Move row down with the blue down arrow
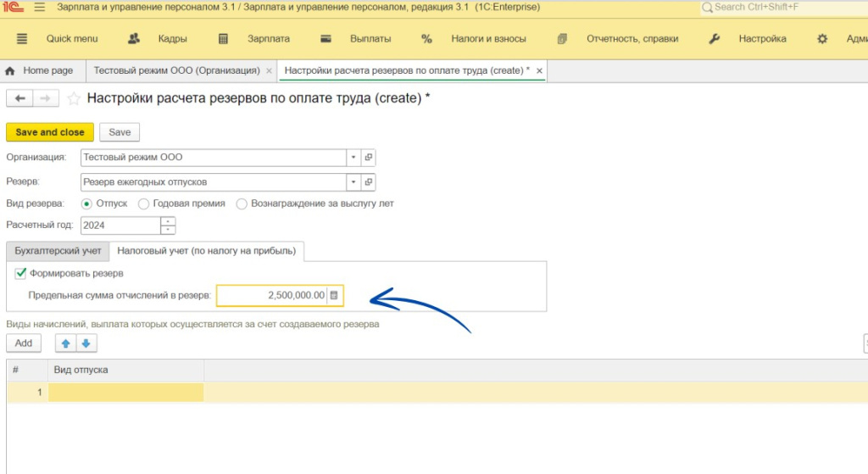868x474 pixels. click(x=86, y=343)
